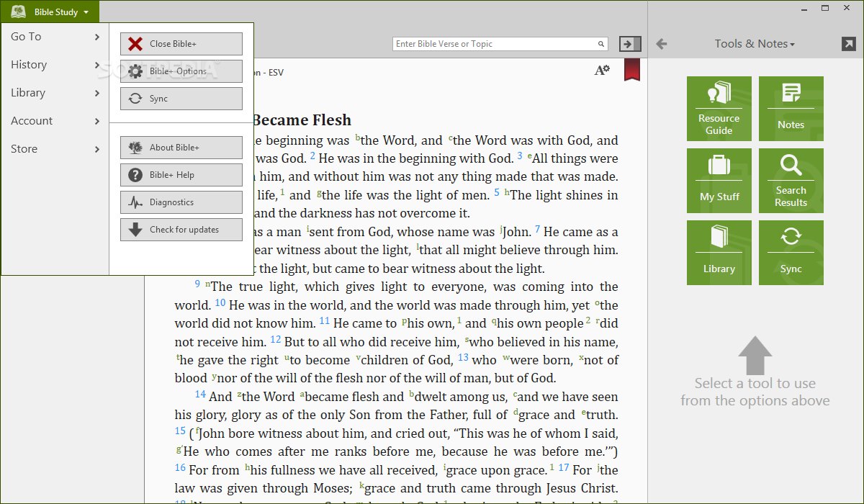Viewport: 864px width, 504px height.
Task: Click the gear icon on Bible+ Options
Action: pyautogui.click(x=135, y=71)
